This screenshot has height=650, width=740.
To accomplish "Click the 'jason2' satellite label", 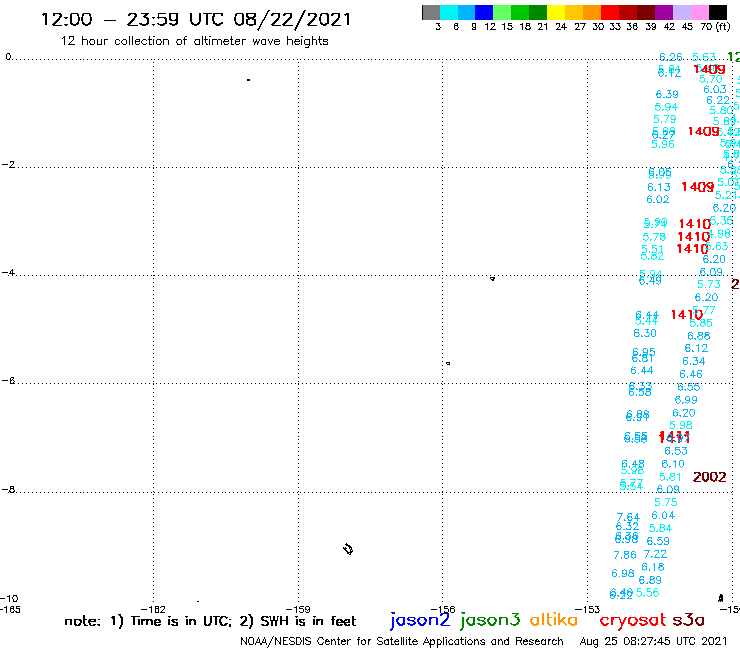I will point(420,620).
